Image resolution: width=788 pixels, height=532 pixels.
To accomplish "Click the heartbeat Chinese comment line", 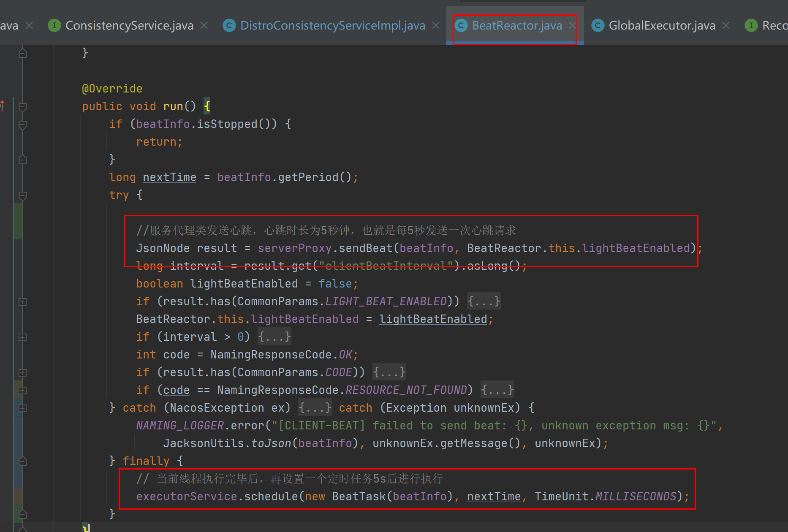I will (326, 231).
